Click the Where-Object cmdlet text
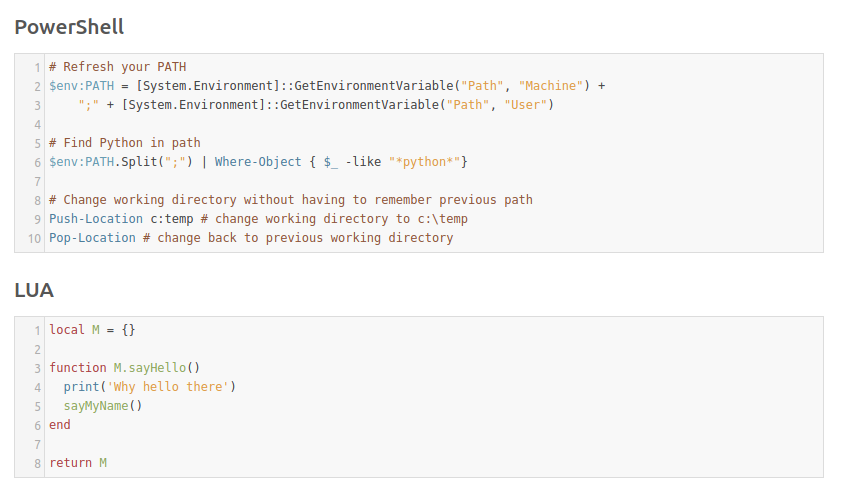The height and width of the screenshot is (503, 842). (x=258, y=162)
